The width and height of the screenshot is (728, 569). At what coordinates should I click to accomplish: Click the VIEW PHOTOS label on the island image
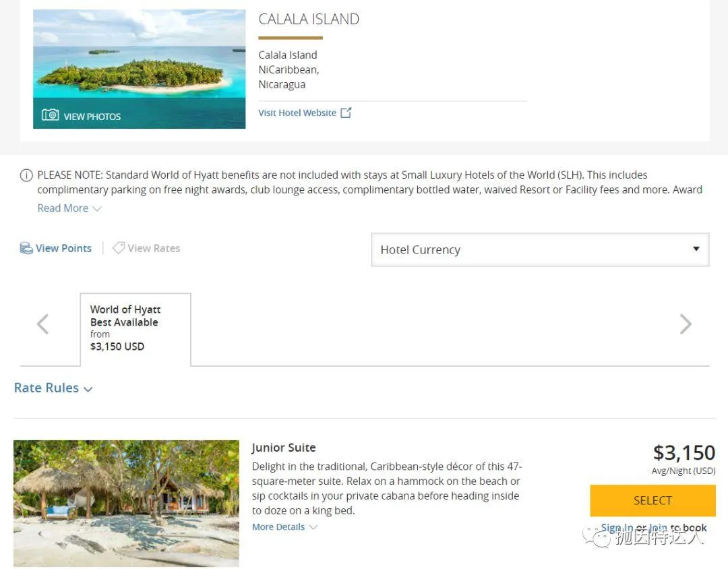coord(92,116)
